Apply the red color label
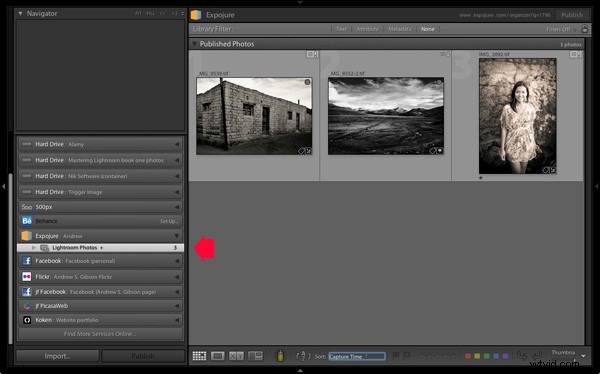 (x=468, y=356)
